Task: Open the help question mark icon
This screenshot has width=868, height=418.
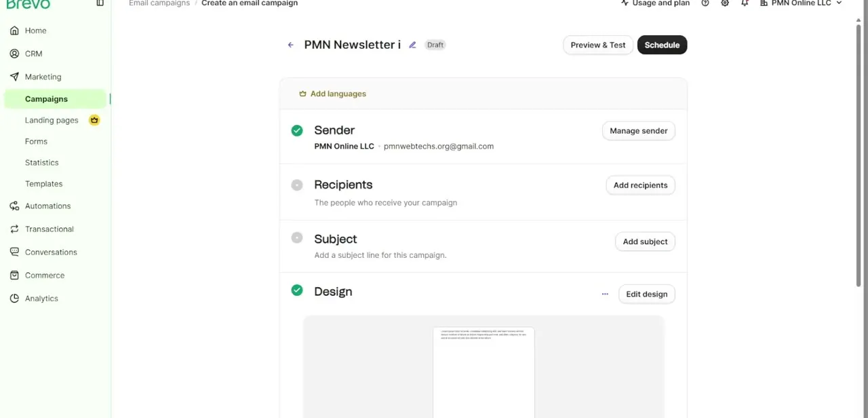Action: pyautogui.click(x=705, y=3)
